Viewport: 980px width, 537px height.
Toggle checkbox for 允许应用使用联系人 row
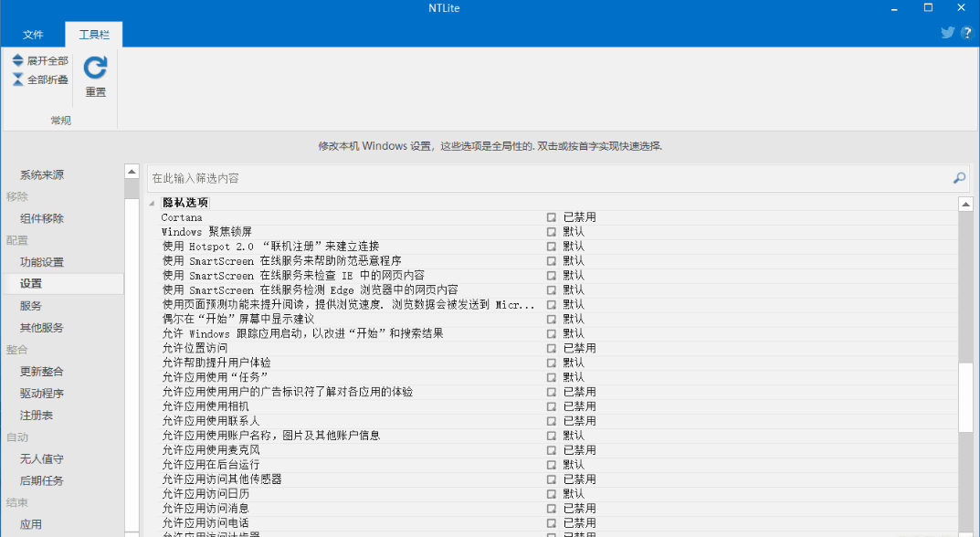(552, 421)
